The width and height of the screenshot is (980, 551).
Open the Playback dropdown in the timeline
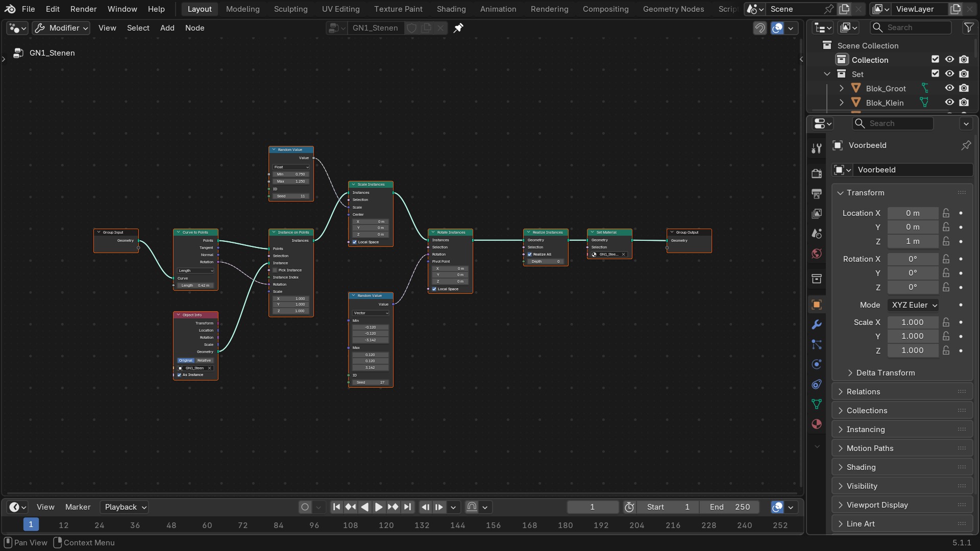click(124, 507)
